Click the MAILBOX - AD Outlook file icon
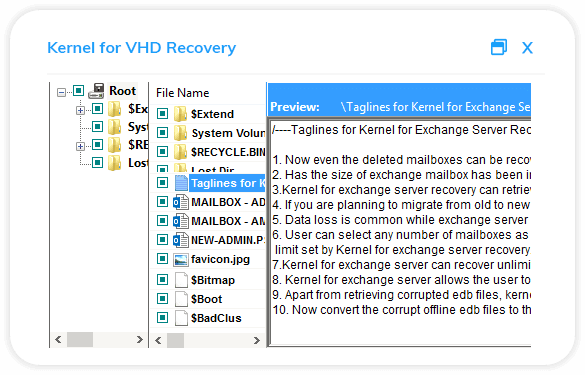 (x=181, y=202)
